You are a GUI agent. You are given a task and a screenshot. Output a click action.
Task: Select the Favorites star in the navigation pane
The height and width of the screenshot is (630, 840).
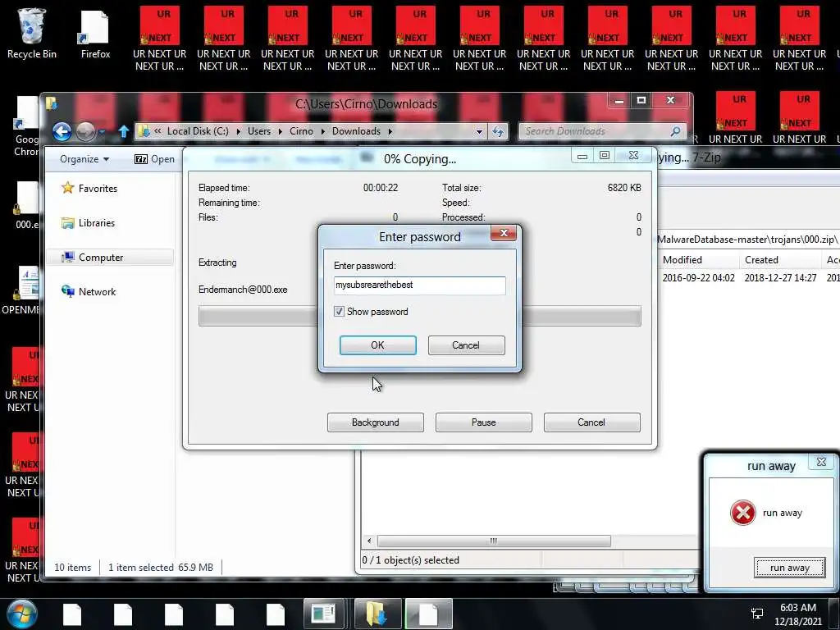point(67,188)
